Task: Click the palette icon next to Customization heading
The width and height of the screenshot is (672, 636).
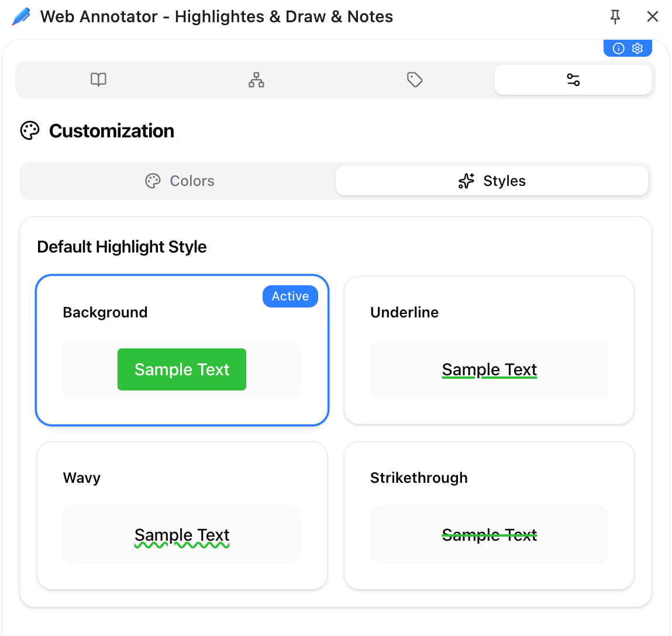Action: pos(29,130)
